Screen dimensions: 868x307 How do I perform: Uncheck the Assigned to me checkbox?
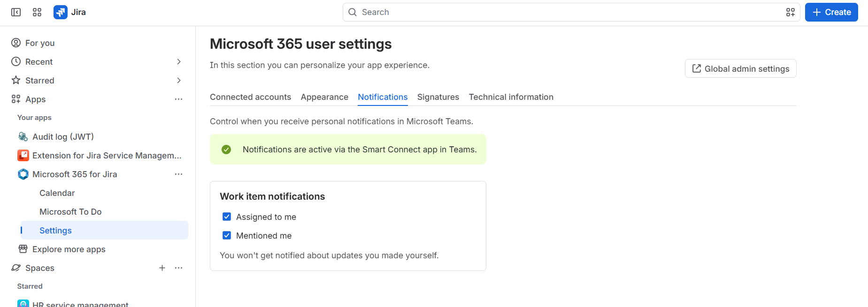coord(227,217)
